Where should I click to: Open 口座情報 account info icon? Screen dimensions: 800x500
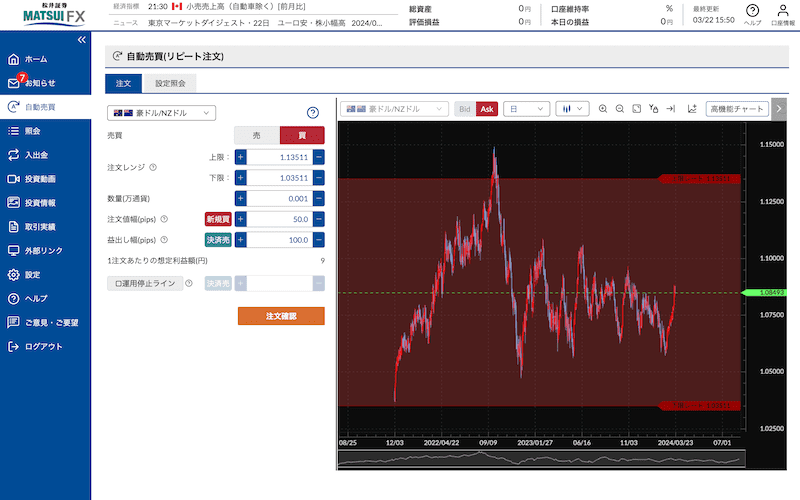coord(783,14)
